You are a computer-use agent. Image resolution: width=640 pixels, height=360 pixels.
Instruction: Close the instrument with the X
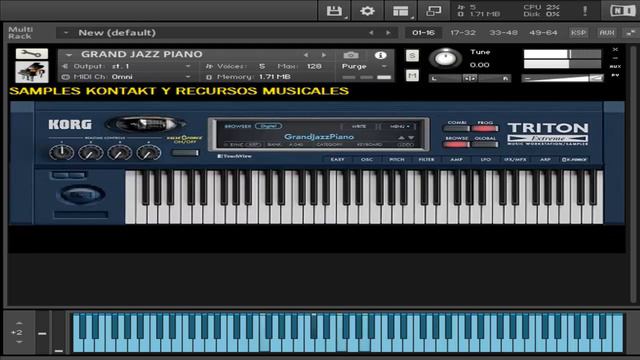pyautogui.click(x=615, y=50)
